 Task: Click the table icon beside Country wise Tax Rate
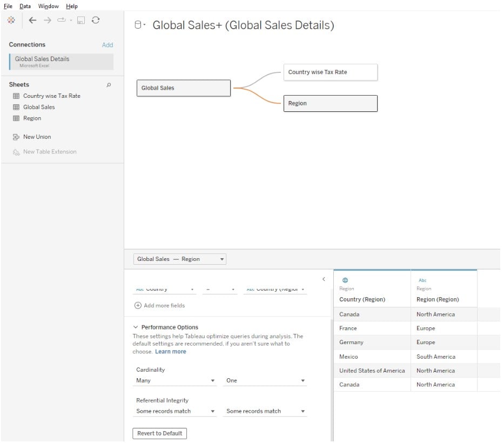pos(16,96)
